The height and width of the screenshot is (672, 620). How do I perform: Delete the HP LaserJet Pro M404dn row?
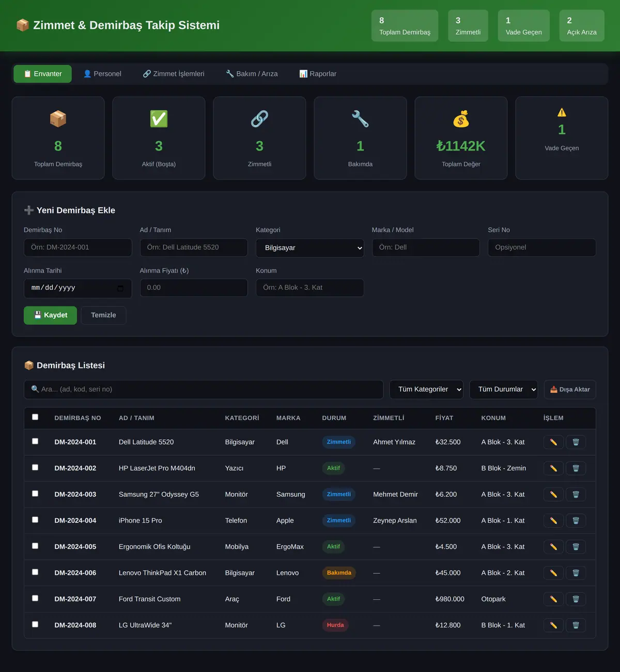[x=576, y=468]
